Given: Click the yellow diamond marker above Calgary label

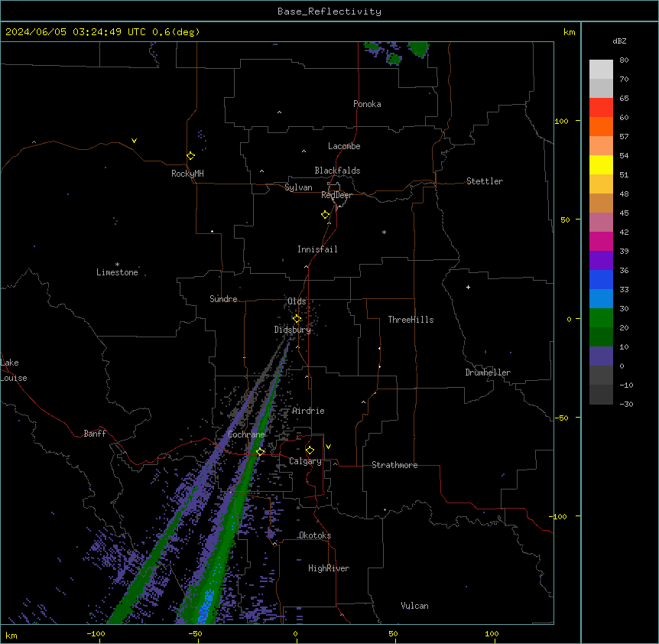Looking at the screenshot, I should (310, 450).
